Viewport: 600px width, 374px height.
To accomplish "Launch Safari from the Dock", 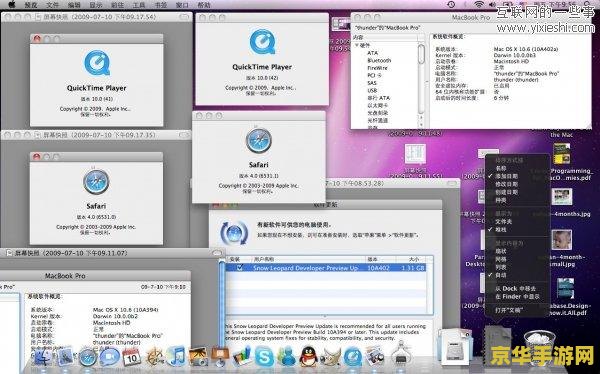I will coord(88,357).
